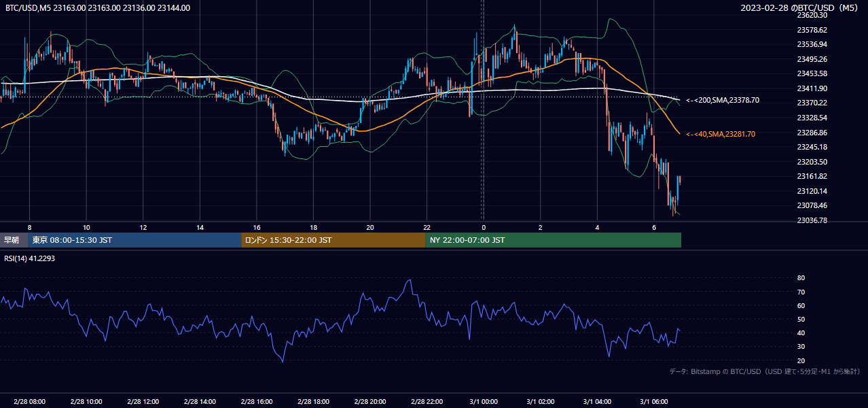The height and width of the screenshot is (408, 868).
Task: Click hour tick 14 under price chart
Action: click(x=200, y=227)
